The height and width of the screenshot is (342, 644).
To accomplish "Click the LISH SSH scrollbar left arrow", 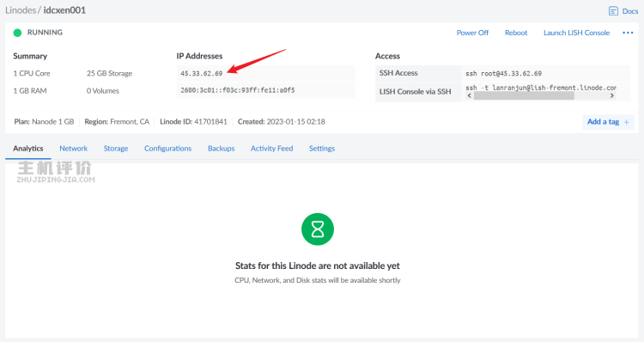I will coord(470,95).
